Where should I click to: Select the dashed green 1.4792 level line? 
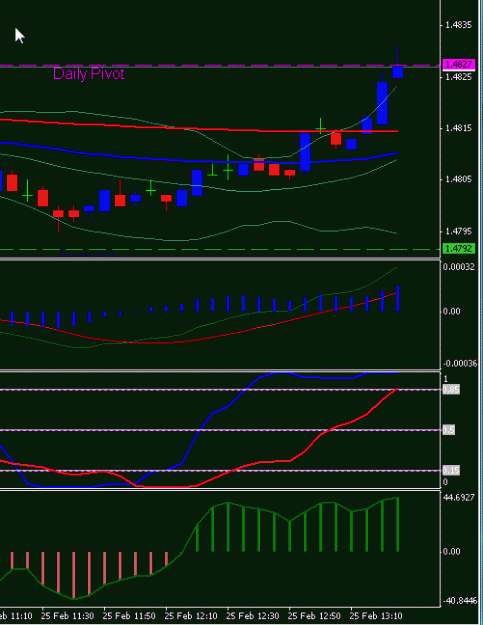(219, 250)
